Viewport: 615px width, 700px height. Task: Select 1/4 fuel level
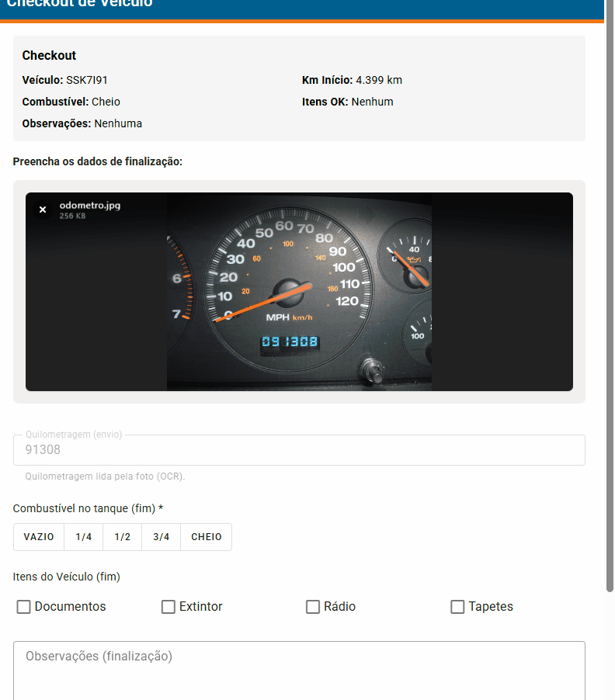coord(84,537)
